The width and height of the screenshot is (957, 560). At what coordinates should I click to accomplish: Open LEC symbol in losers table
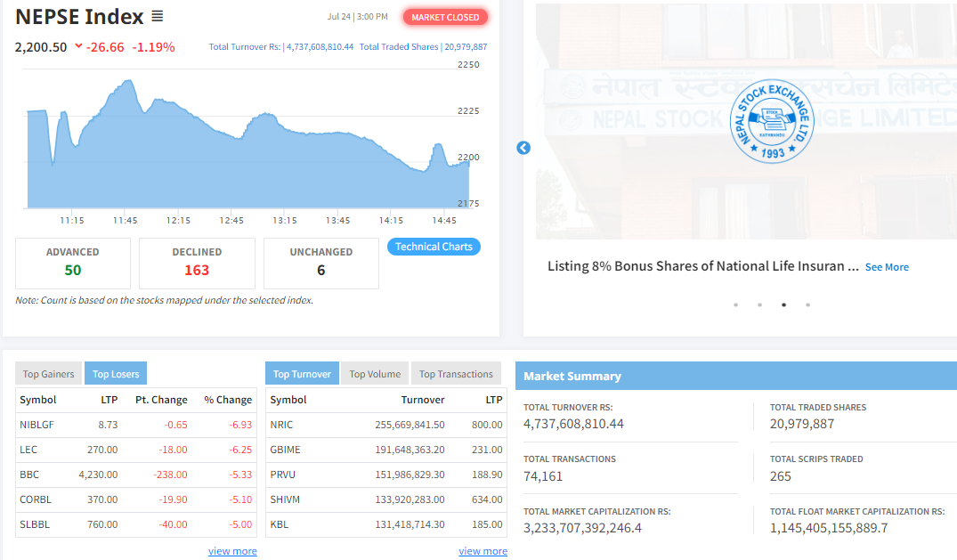(x=28, y=450)
